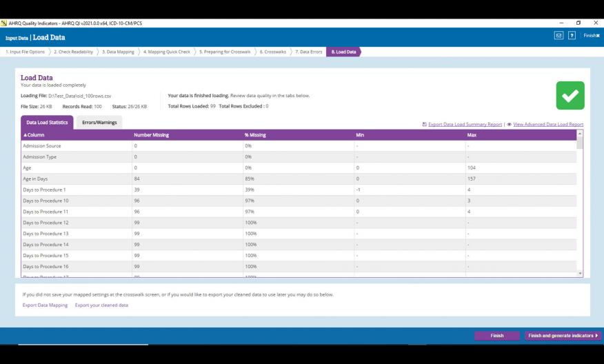Select the 8. Load Data step

click(343, 52)
